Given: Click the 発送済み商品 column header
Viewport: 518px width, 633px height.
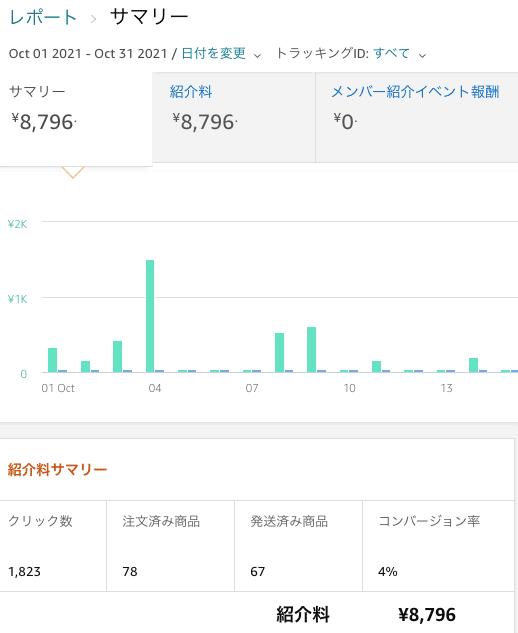Looking at the screenshot, I should [x=289, y=521].
